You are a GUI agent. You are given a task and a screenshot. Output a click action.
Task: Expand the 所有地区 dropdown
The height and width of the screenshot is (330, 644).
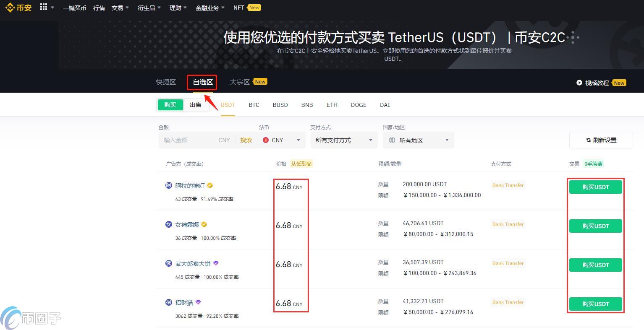(418, 140)
